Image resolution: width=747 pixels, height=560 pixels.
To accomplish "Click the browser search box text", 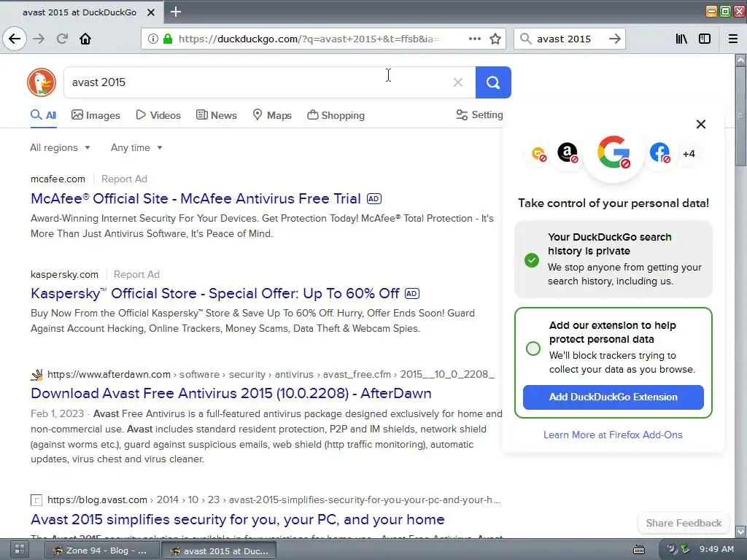I will point(564,39).
